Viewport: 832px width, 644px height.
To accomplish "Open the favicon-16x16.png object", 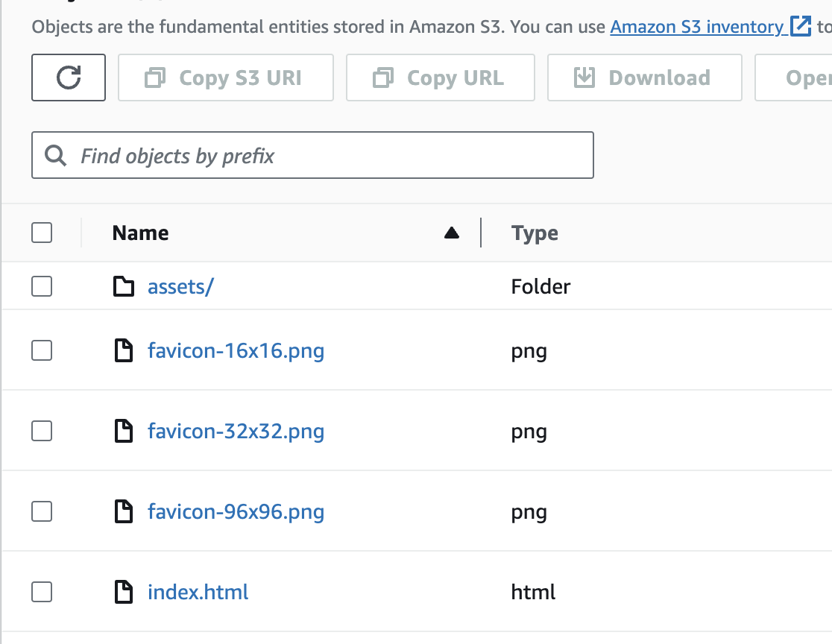I will coord(236,350).
